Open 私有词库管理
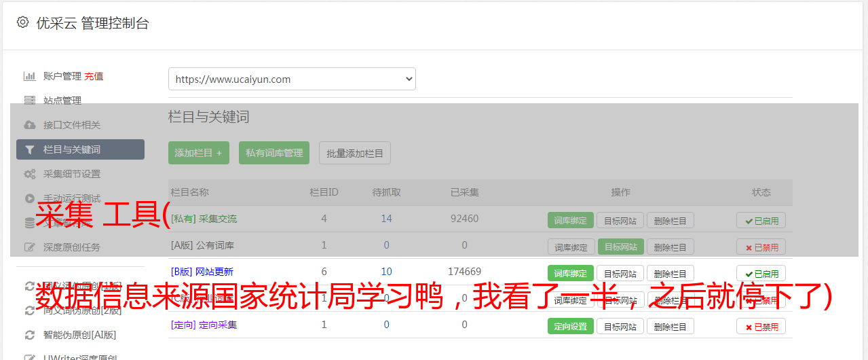The image size is (868, 360). click(x=275, y=153)
